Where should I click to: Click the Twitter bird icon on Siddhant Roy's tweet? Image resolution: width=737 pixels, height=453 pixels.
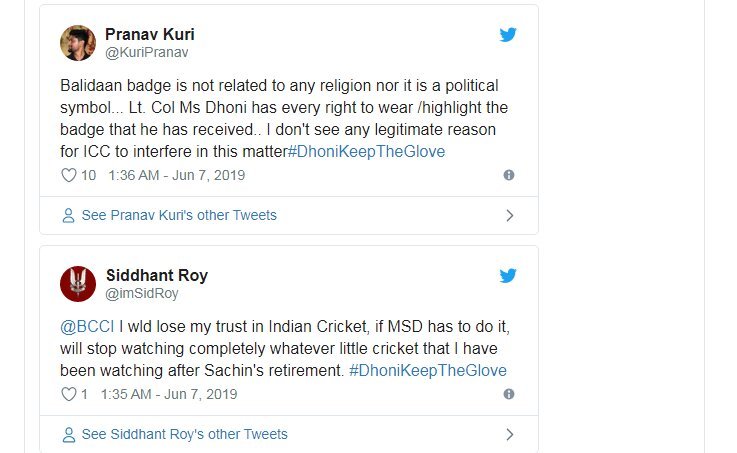coord(508,276)
